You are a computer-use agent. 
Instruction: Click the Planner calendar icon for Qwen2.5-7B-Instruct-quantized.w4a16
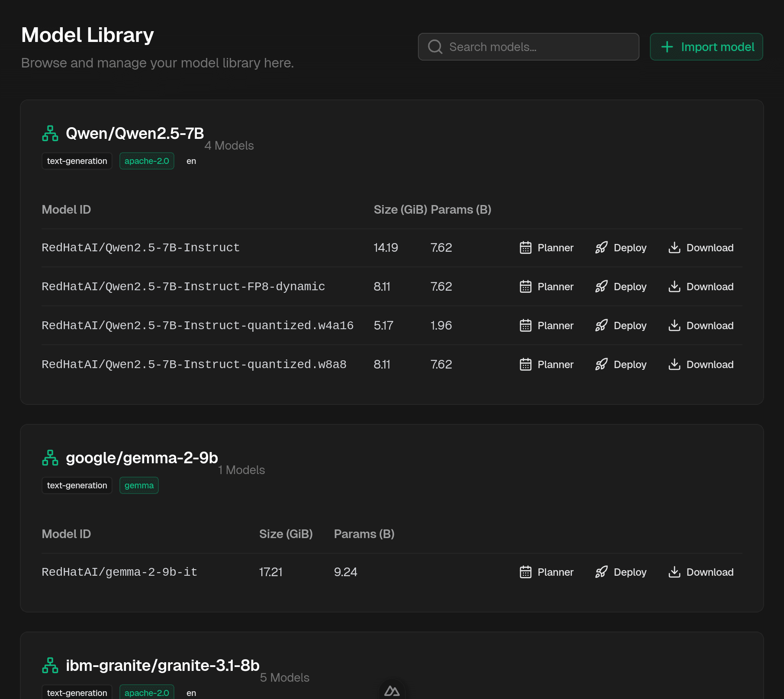point(526,325)
